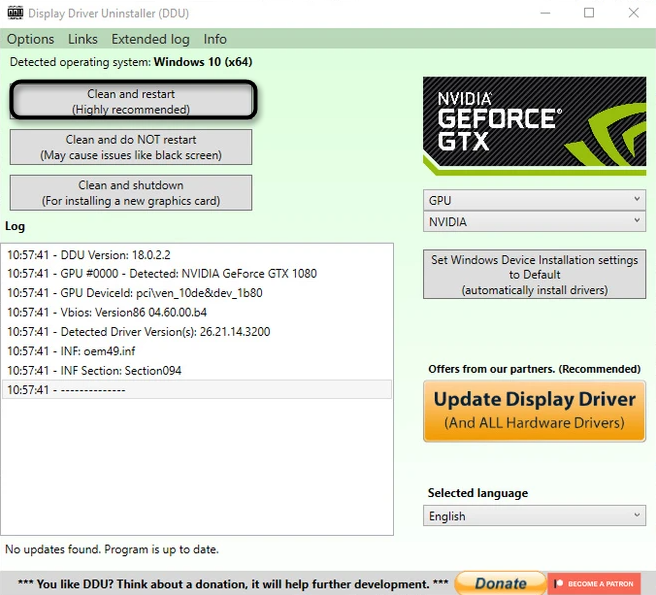Open the Options menu
Screen dimensions: 656x595
[x=31, y=39]
